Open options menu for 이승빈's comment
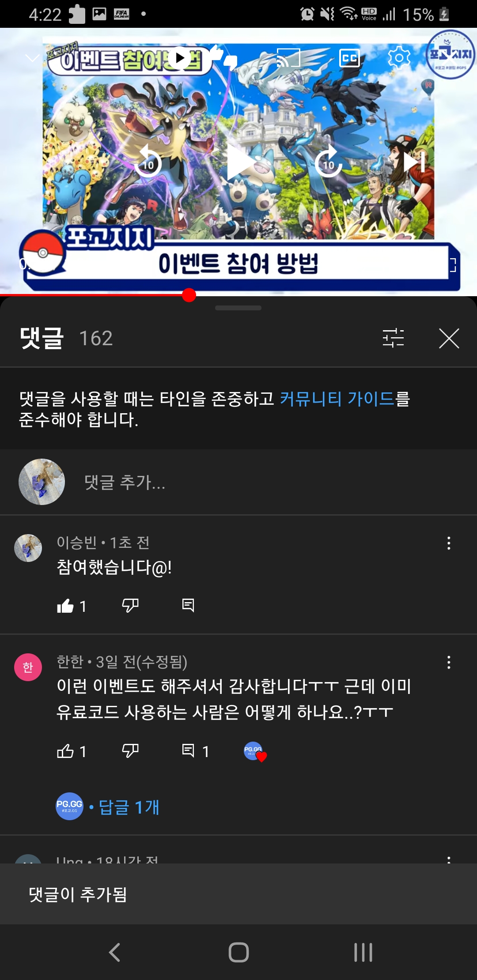Image resolution: width=477 pixels, height=980 pixels. [x=449, y=543]
